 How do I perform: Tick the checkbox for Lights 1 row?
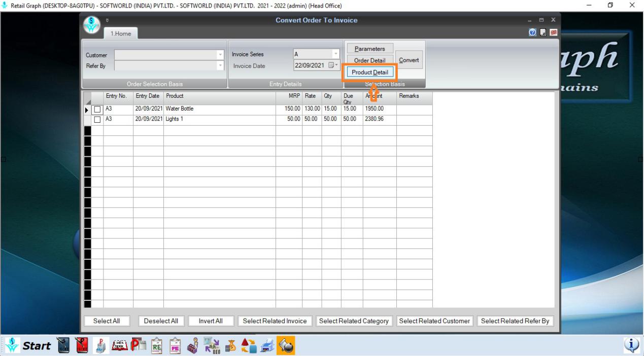point(97,120)
